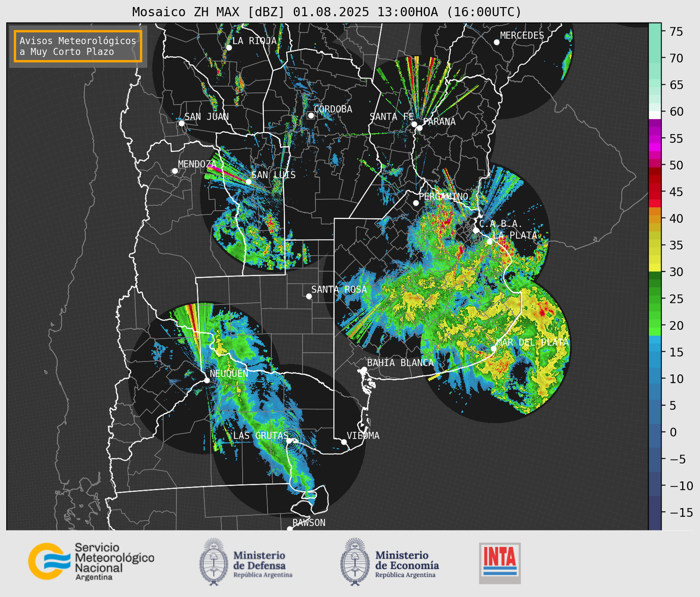The width and height of the screenshot is (700, 597).
Task: Click the INTA logo
Action: pos(500,563)
